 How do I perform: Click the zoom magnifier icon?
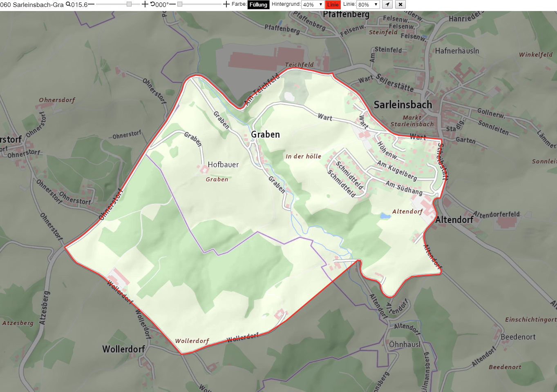[68, 4]
